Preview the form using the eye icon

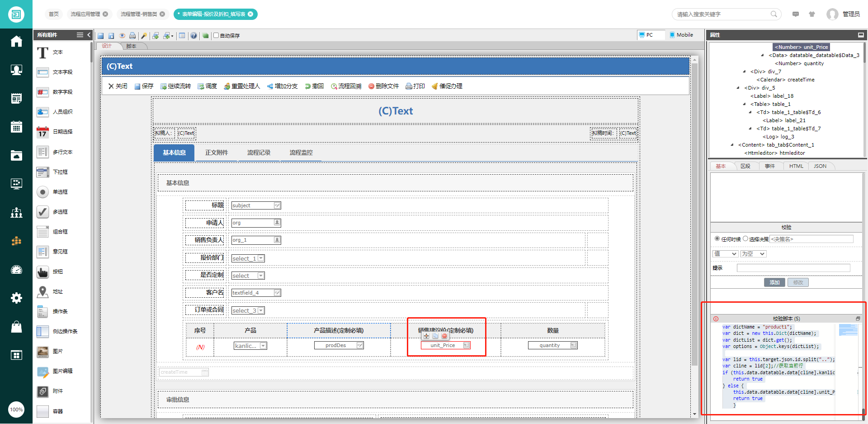tap(122, 35)
